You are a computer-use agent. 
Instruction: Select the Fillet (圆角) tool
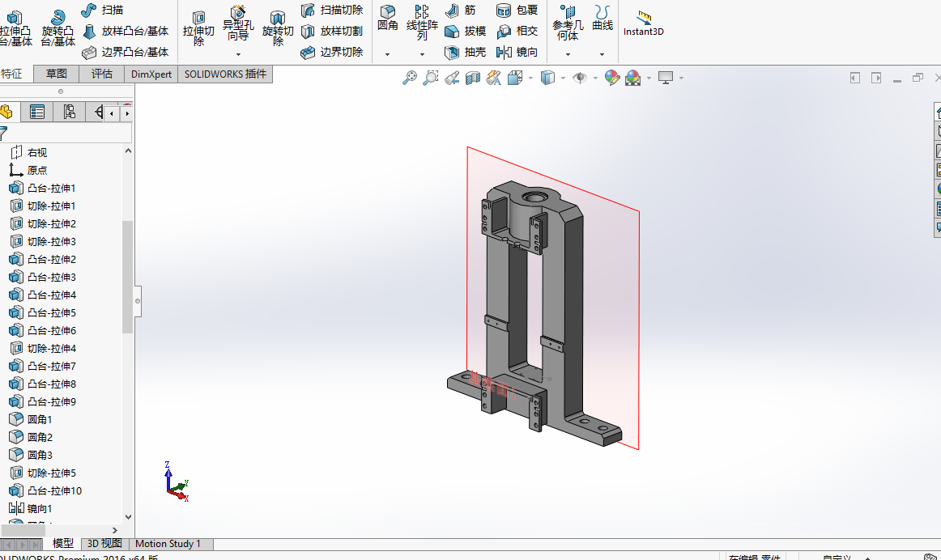[388, 18]
